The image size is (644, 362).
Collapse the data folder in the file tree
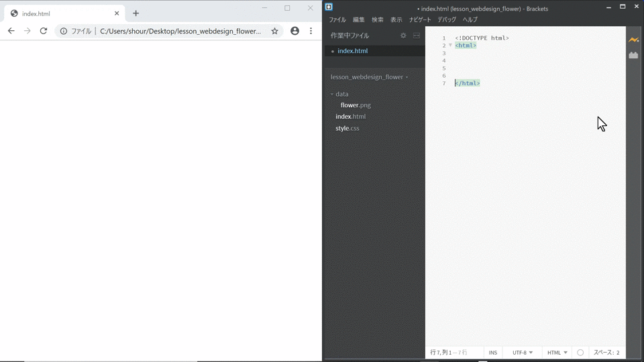[332, 95]
